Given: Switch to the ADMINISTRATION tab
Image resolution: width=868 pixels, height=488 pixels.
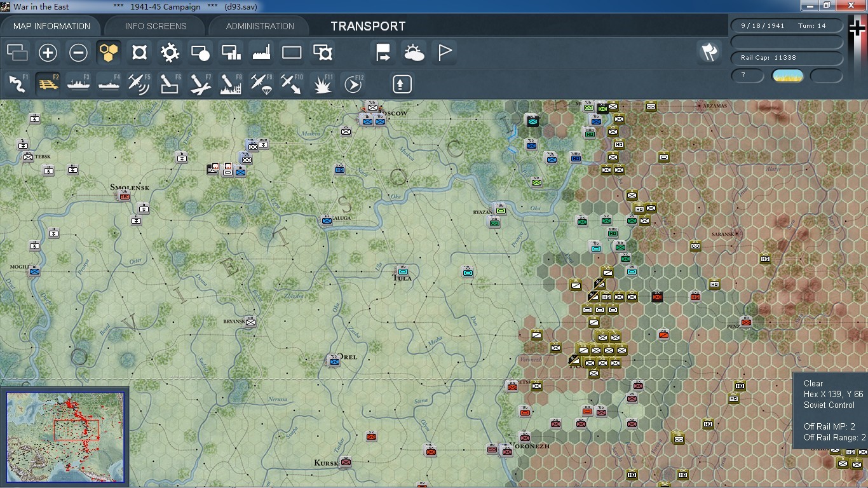Looking at the screenshot, I should pyautogui.click(x=260, y=26).
